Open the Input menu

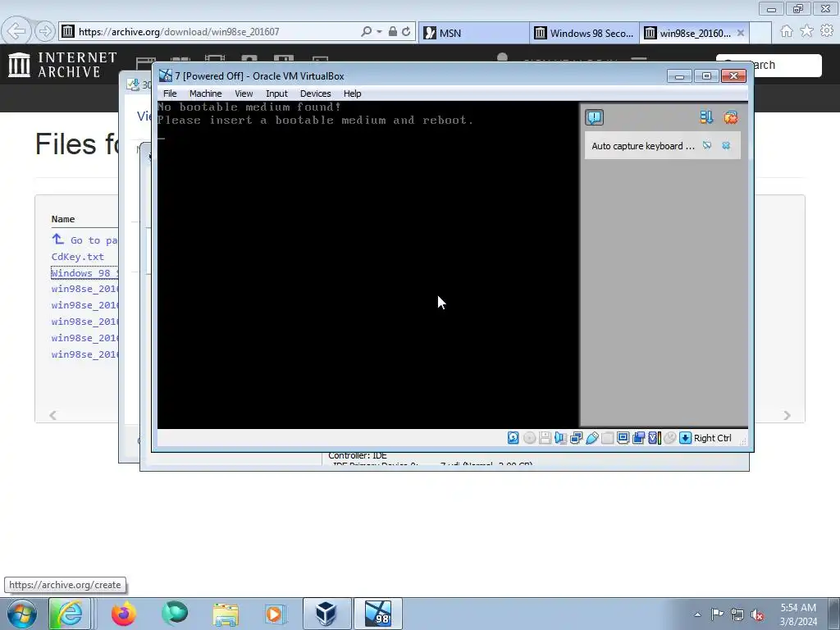coord(276,94)
